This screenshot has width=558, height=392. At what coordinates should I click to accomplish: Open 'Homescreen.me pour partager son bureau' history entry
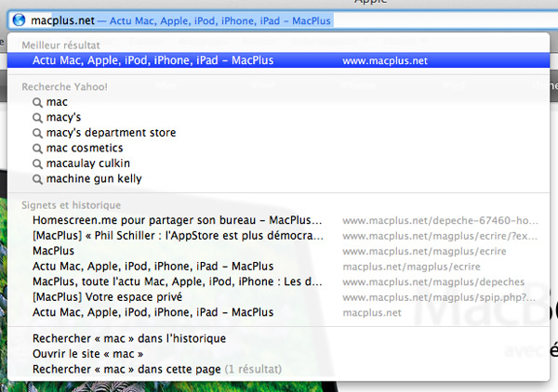[279, 220]
